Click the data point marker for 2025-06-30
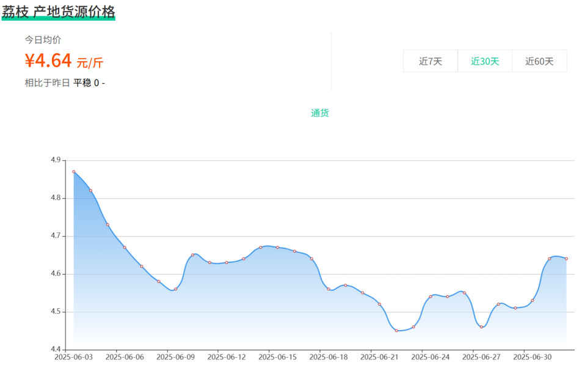588x368 pixels. pyautogui.click(x=532, y=300)
